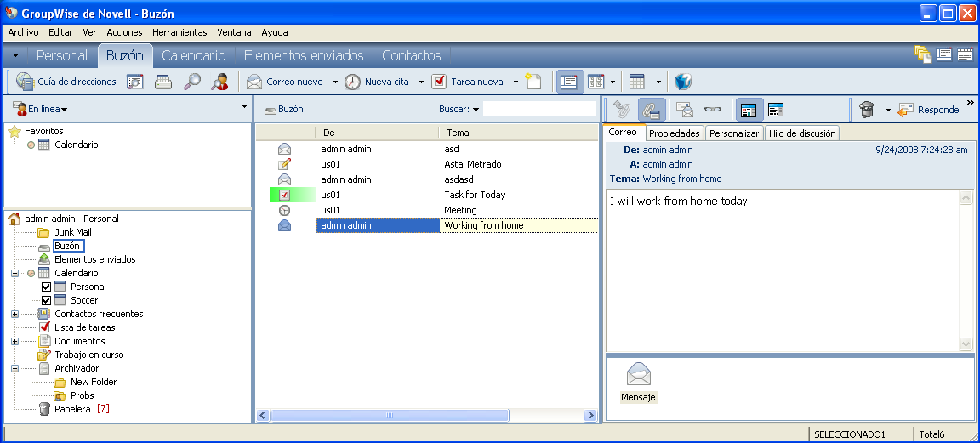Image resolution: width=980 pixels, height=443 pixels.
Task: Click the panels view icon in main toolbar
Action: 595,82
